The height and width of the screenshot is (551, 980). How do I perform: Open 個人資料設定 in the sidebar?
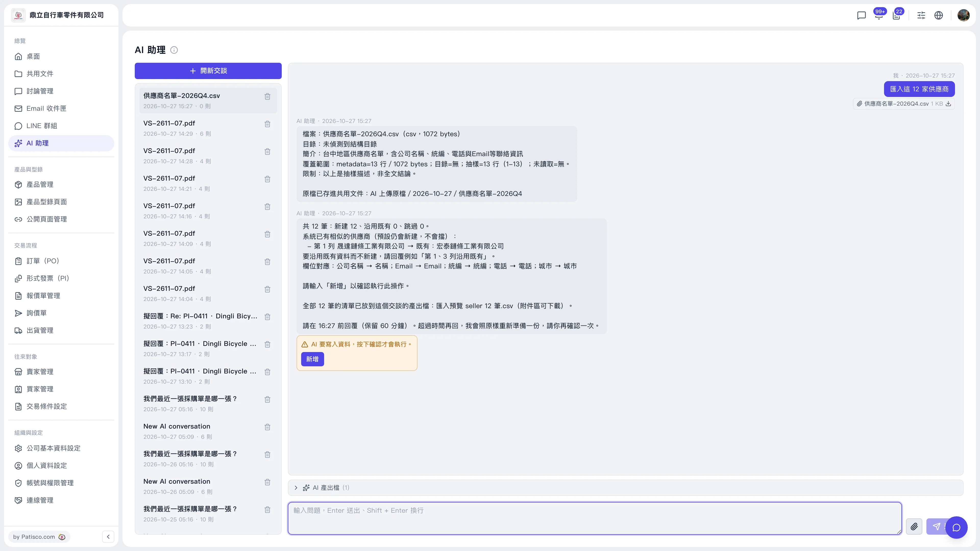[x=61, y=466]
